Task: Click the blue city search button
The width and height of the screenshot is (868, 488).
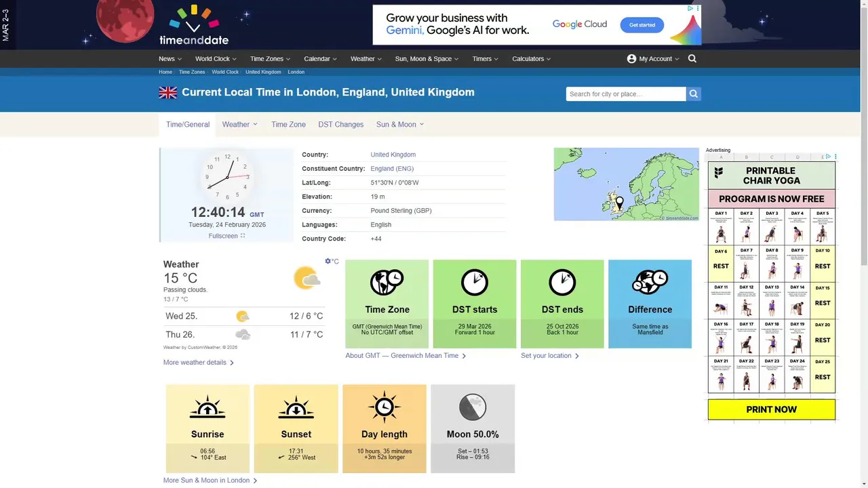Action: click(693, 94)
